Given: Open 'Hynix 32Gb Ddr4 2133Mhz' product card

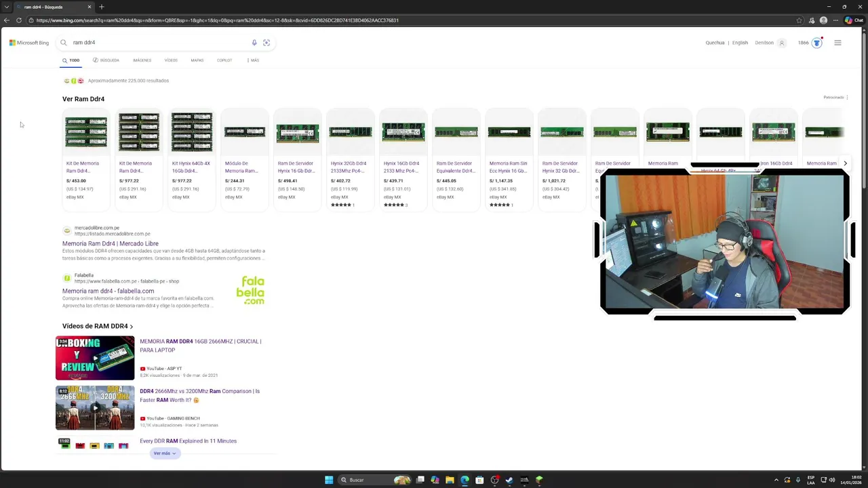Looking at the screenshot, I should [x=351, y=159].
